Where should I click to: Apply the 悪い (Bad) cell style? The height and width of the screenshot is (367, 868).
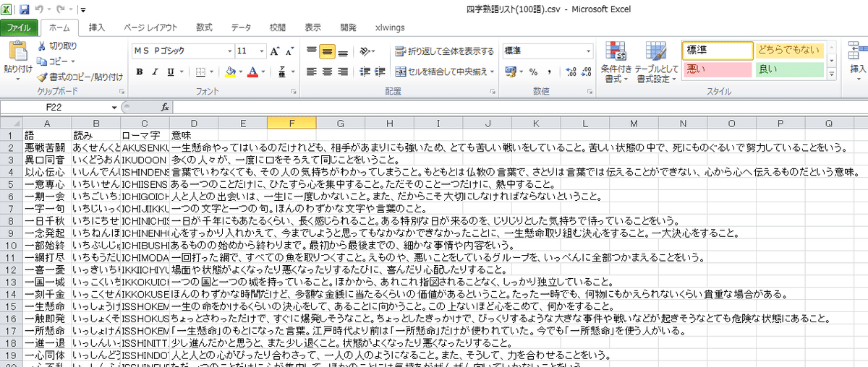718,69
